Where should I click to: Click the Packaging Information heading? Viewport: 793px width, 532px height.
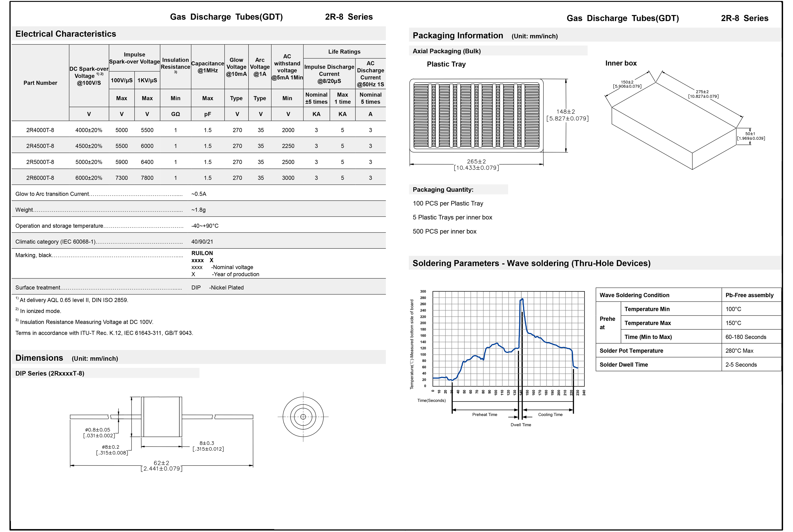[x=458, y=36]
